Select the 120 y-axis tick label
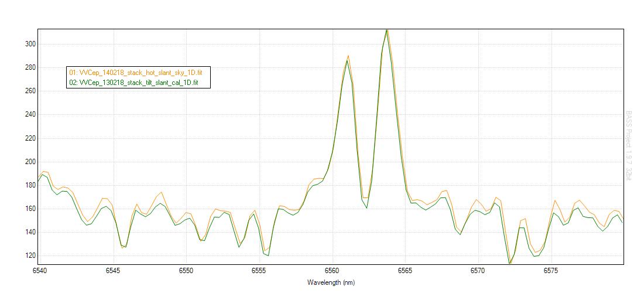 (30, 255)
